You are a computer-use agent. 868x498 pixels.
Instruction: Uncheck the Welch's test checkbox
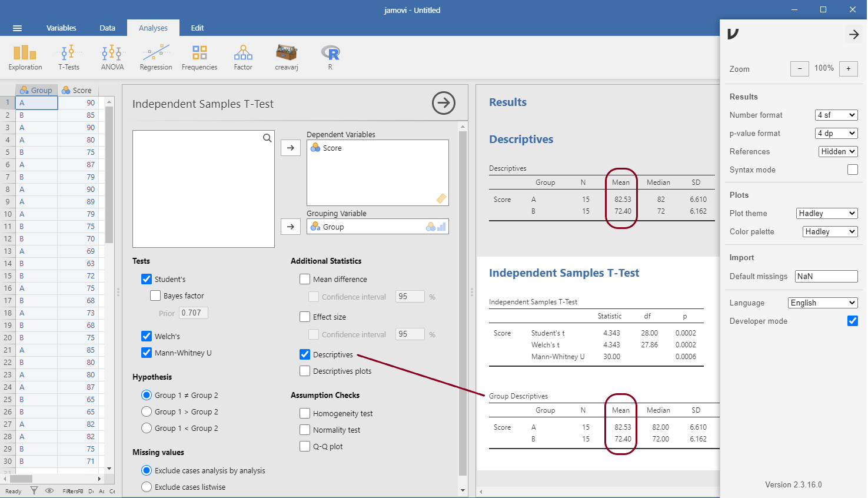147,336
